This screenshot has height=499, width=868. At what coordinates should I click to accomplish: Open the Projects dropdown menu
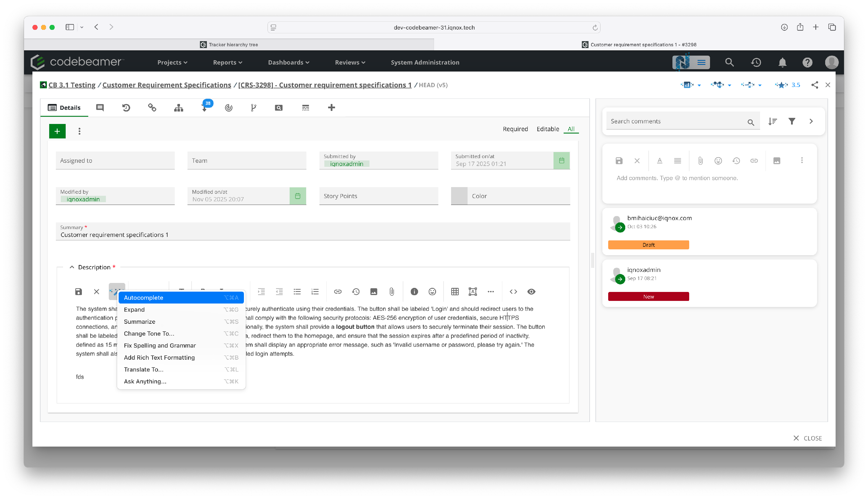(x=172, y=62)
